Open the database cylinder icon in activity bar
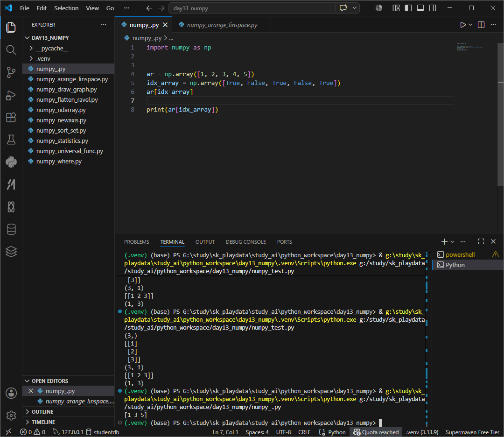Image resolution: width=504 pixels, height=437 pixels. click(11, 229)
